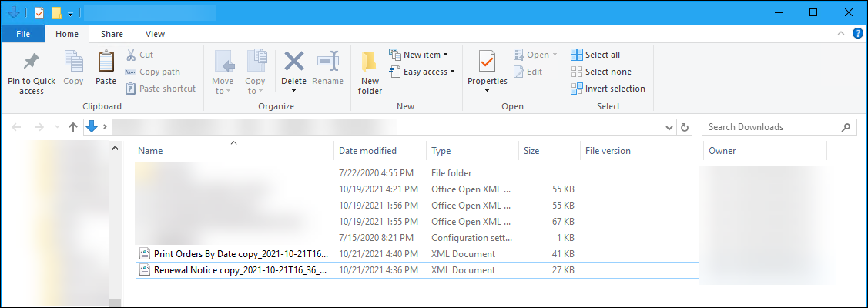Switch to the View ribbon tab
The height and width of the screenshot is (308, 868).
155,34
